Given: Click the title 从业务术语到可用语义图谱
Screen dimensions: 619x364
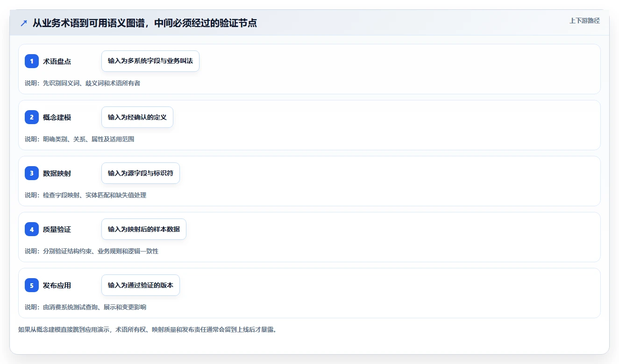Looking at the screenshot, I should [145, 23].
